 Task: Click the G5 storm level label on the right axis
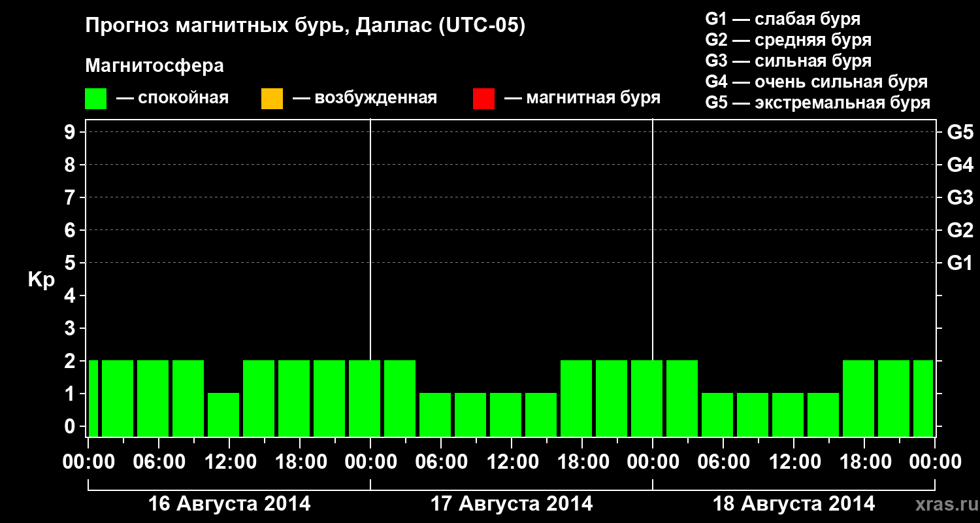pos(960,132)
